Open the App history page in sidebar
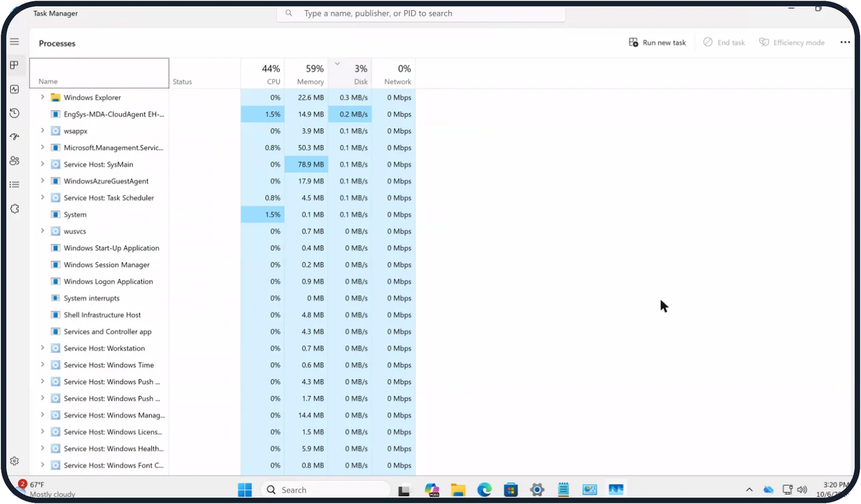 tap(14, 113)
